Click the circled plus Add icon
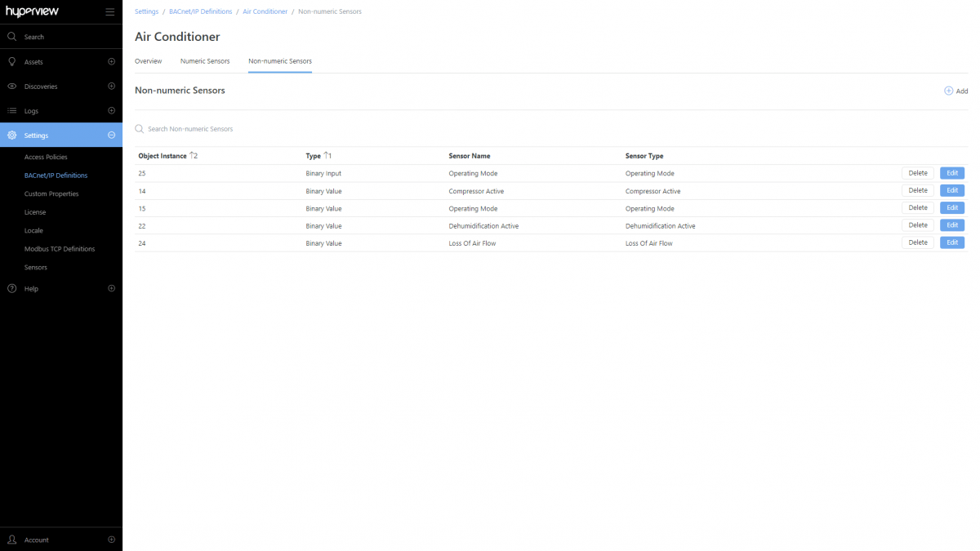This screenshot has height=551, width=980. [x=947, y=91]
